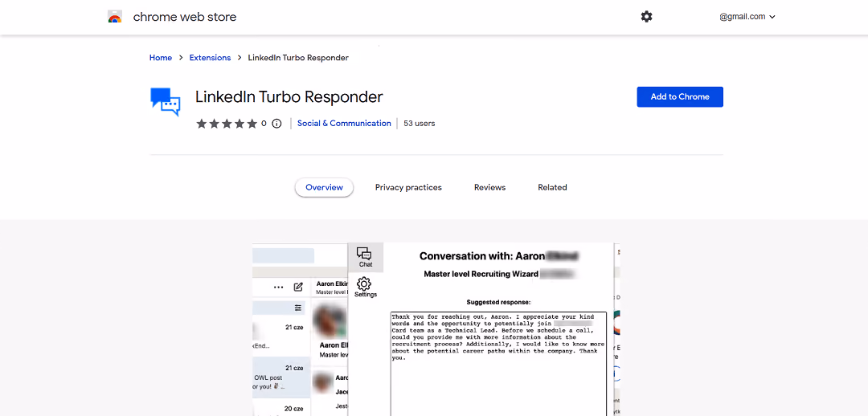Click the compose pencil icon in screenshot
This screenshot has height=416, width=868.
coord(298,287)
